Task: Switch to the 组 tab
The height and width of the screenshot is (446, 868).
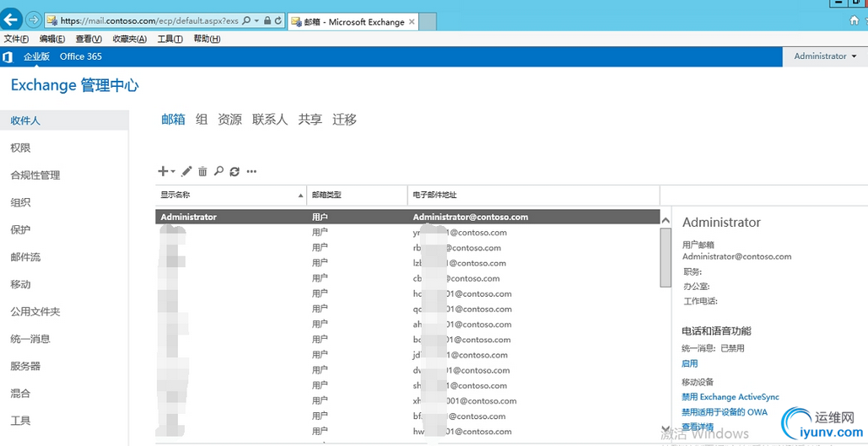Action: coord(202,119)
